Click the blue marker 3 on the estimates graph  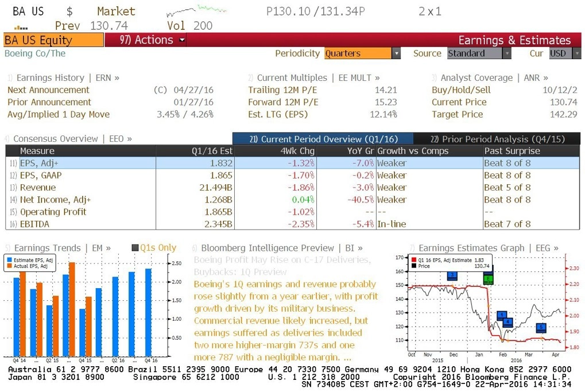tap(452, 275)
